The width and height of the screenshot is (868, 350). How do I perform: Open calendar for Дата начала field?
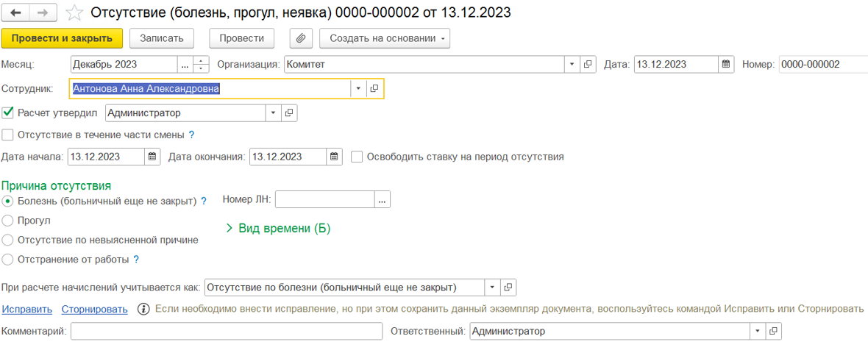tap(152, 157)
